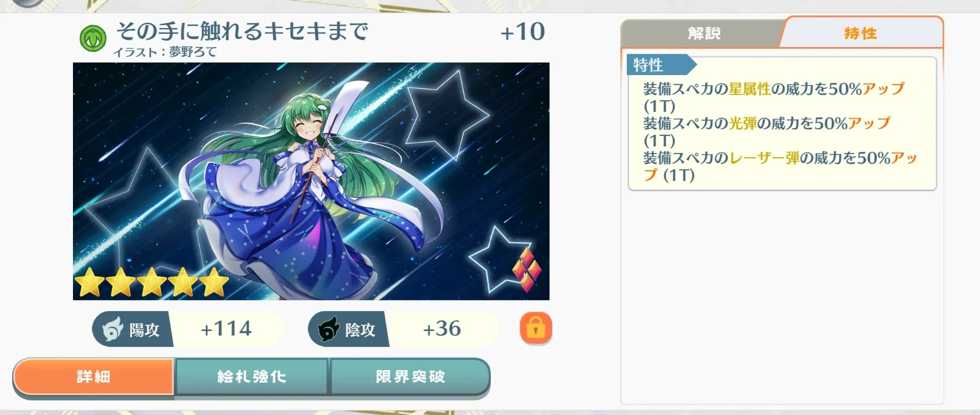
Task: Open 限界突破 limit break
Action: coord(410,377)
